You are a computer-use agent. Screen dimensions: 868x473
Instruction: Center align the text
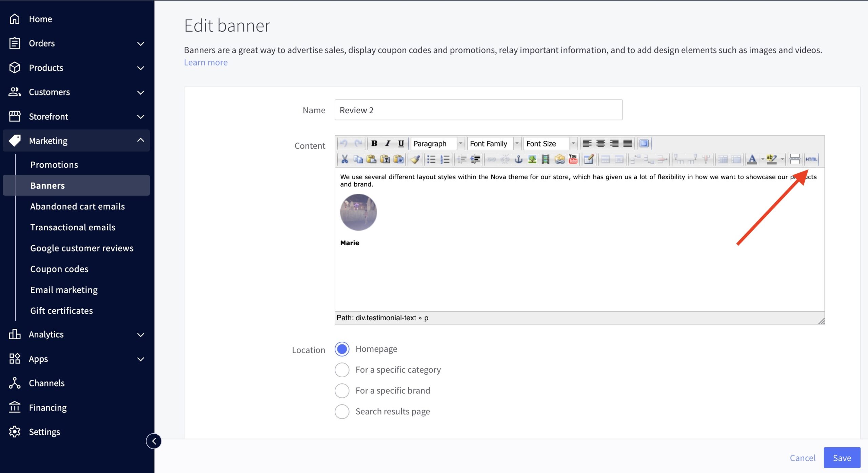pyautogui.click(x=600, y=144)
